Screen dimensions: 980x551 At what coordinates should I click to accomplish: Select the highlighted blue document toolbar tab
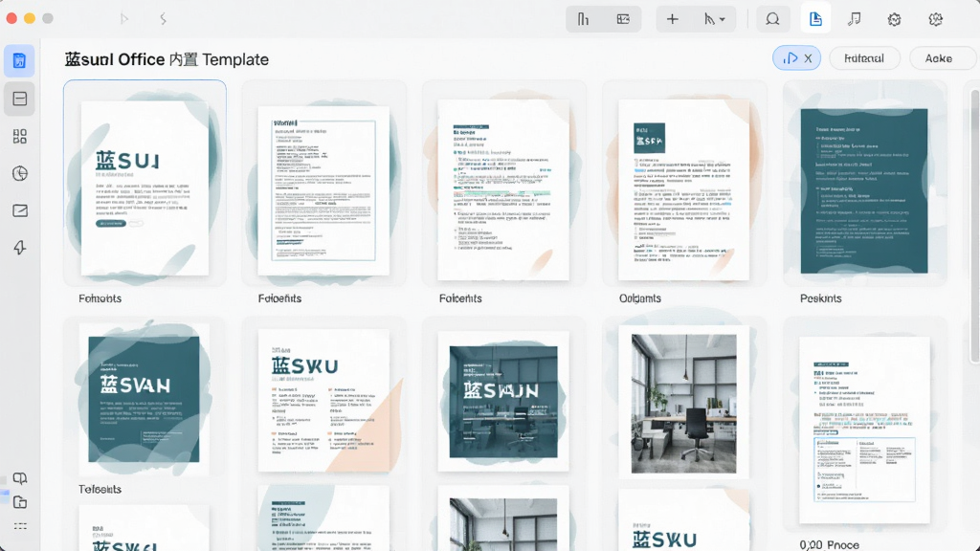tap(815, 19)
